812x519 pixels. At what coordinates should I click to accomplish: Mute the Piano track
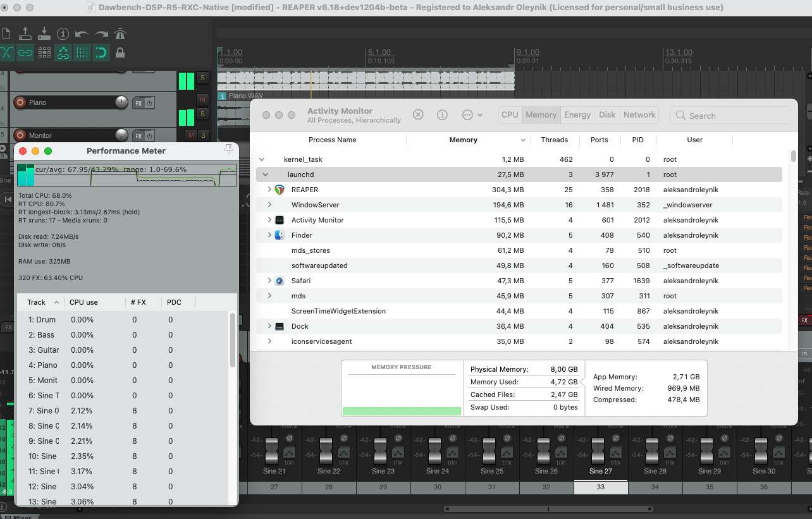pyautogui.click(x=202, y=99)
